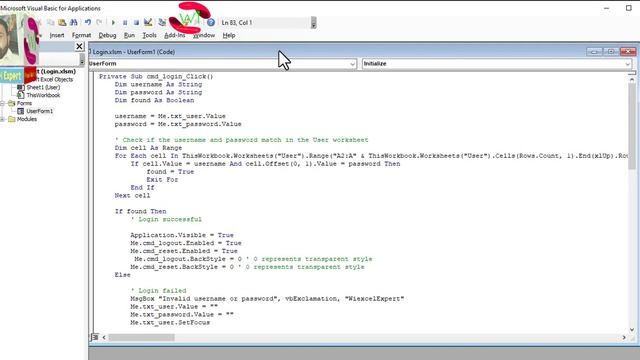Open Project Explorer toolbar icon
Screen dimensions: 640x360
pyautogui.click(x=162, y=22)
